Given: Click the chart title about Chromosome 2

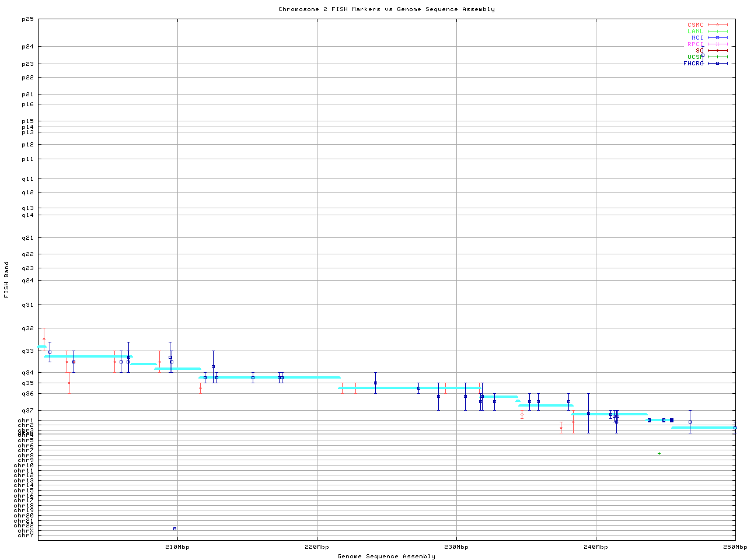Looking at the screenshot, I should [x=386, y=9].
